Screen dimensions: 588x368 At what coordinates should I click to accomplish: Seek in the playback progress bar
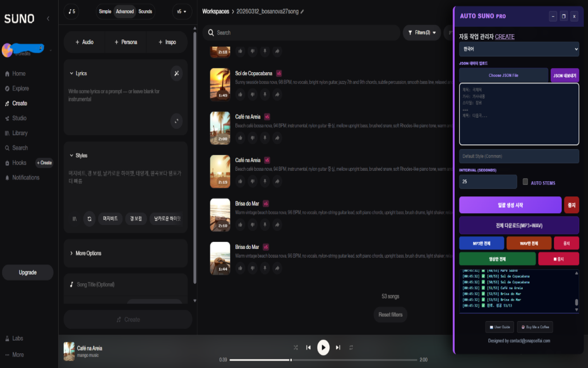coord(323,360)
